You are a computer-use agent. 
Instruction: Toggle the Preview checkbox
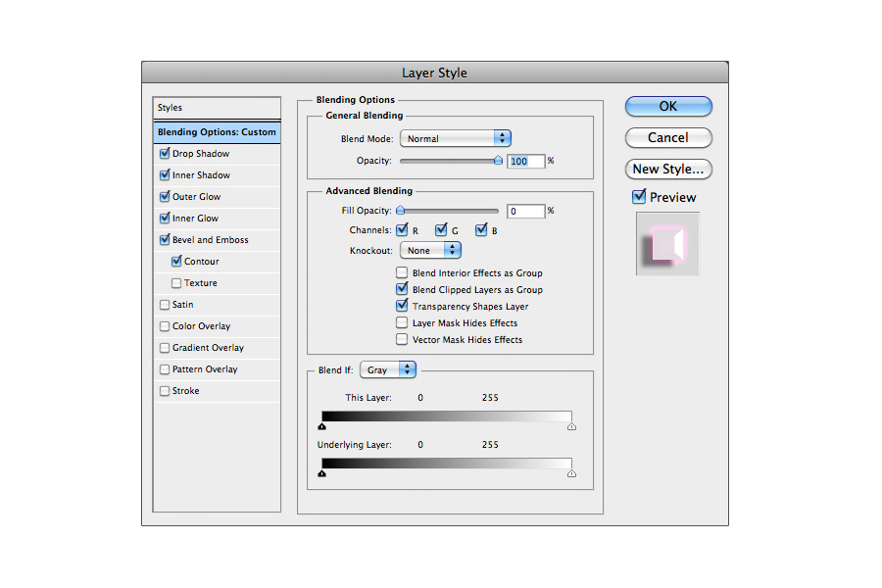tap(639, 196)
